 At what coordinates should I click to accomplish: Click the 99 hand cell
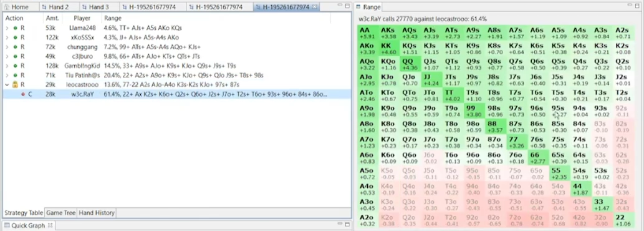tap(475, 111)
